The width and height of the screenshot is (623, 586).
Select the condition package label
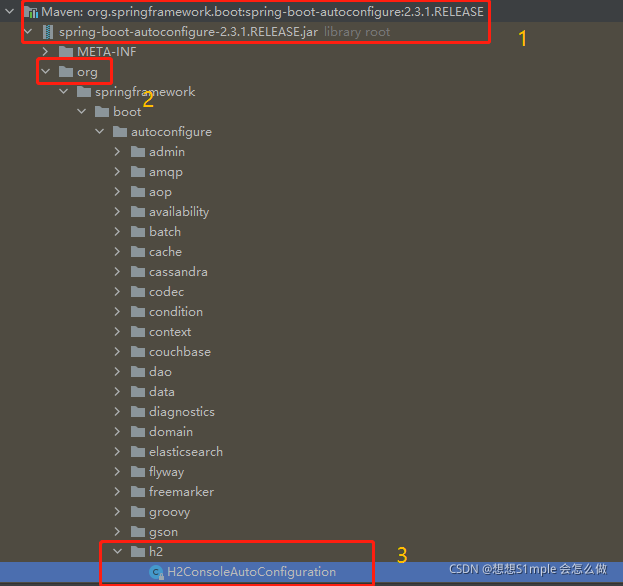pyautogui.click(x=176, y=311)
